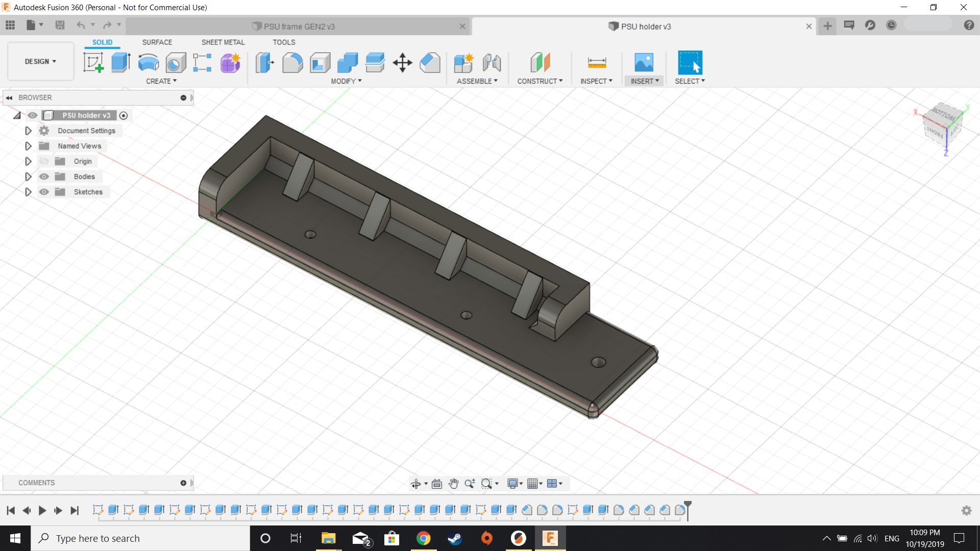Jump to the timeline beginning
Screen dimensions: 980x551
[x=11, y=510]
